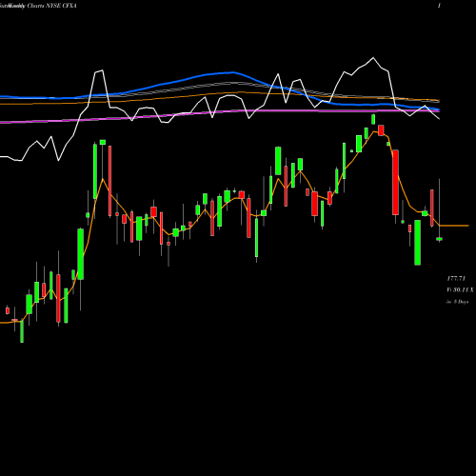Select the 177.71 price label

[456, 279]
